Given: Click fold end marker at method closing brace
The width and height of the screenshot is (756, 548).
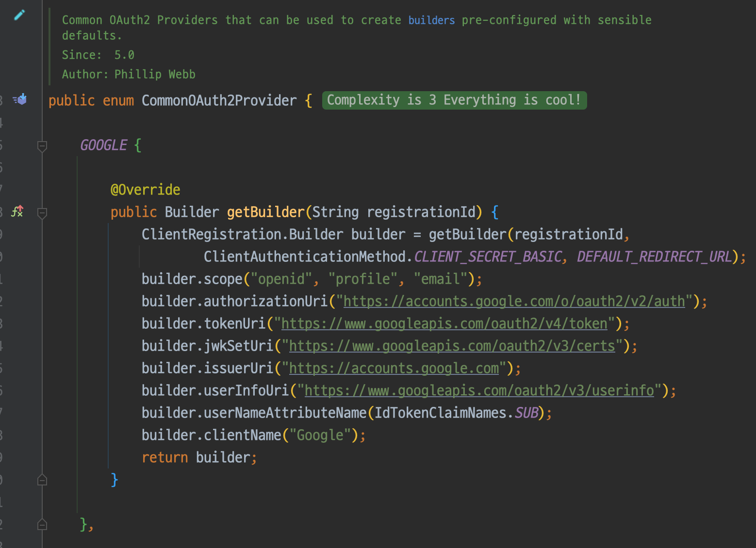Looking at the screenshot, I should coord(42,480).
